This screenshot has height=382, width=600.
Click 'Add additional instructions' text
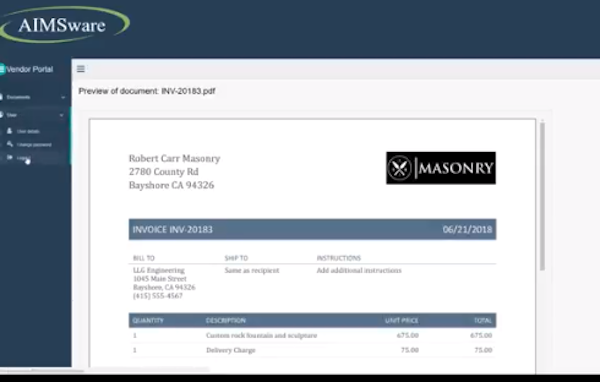(359, 270)
